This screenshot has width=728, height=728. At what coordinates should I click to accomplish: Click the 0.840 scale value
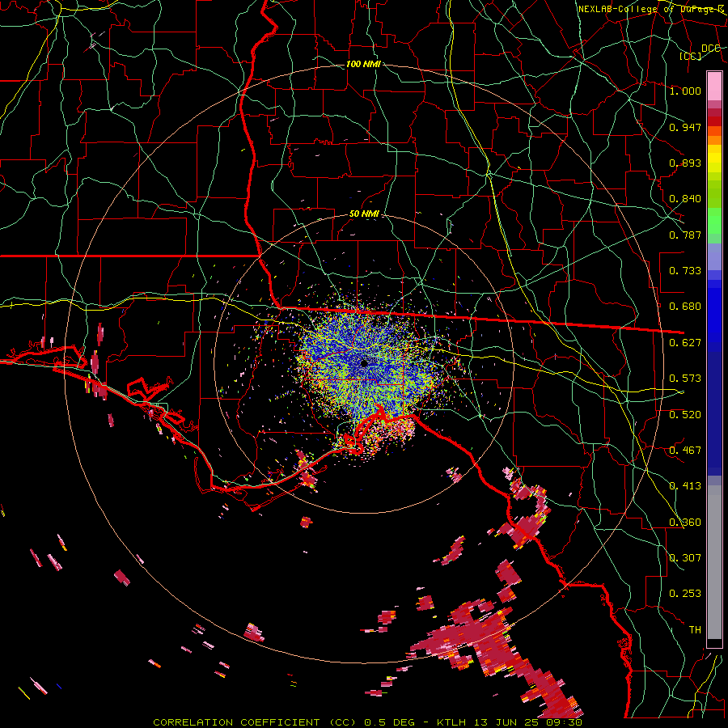coord(685,199)
